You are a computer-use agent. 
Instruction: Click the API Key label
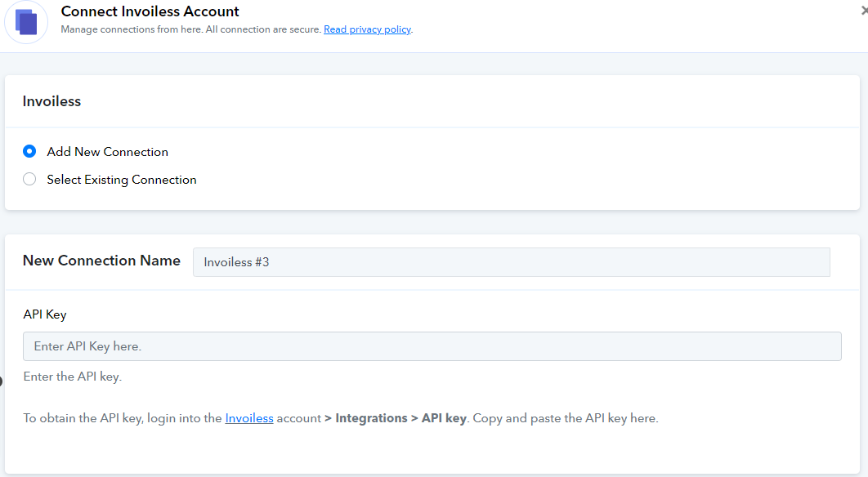(x=45, y=314)
